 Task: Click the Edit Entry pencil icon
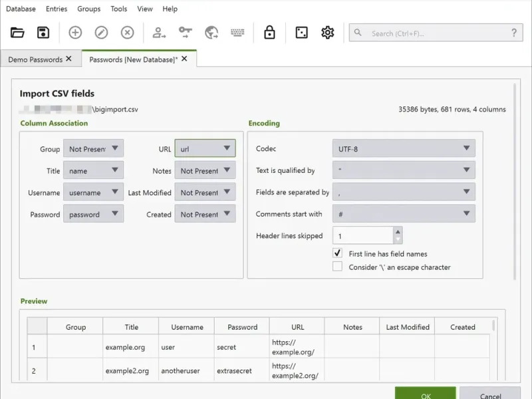[101, 33]
